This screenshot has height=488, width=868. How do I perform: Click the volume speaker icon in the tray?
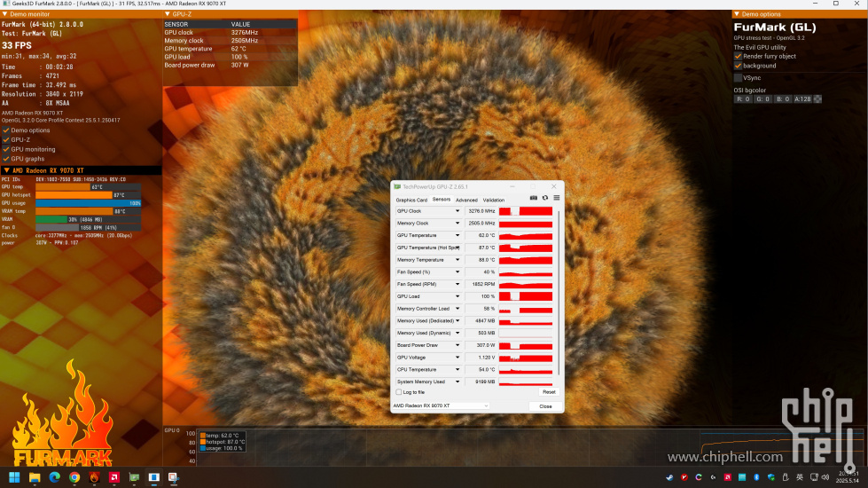(x=825, y=477)
